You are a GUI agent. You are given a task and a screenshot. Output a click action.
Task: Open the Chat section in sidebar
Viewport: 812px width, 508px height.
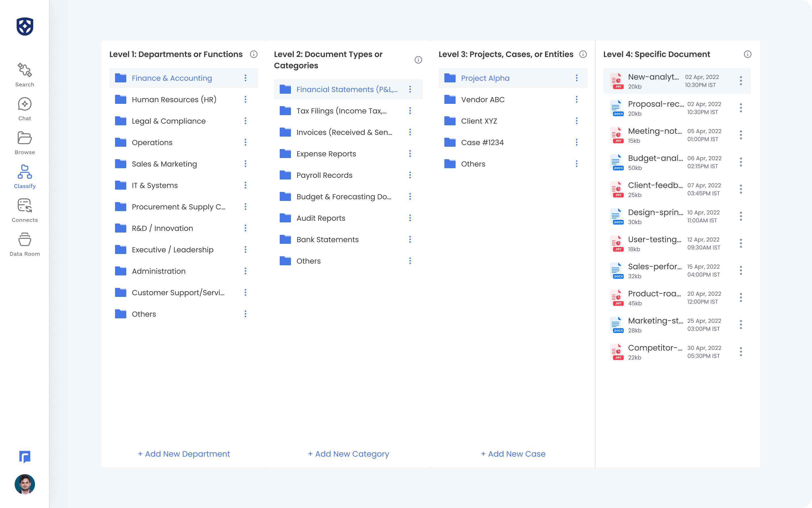pos(25,109)
